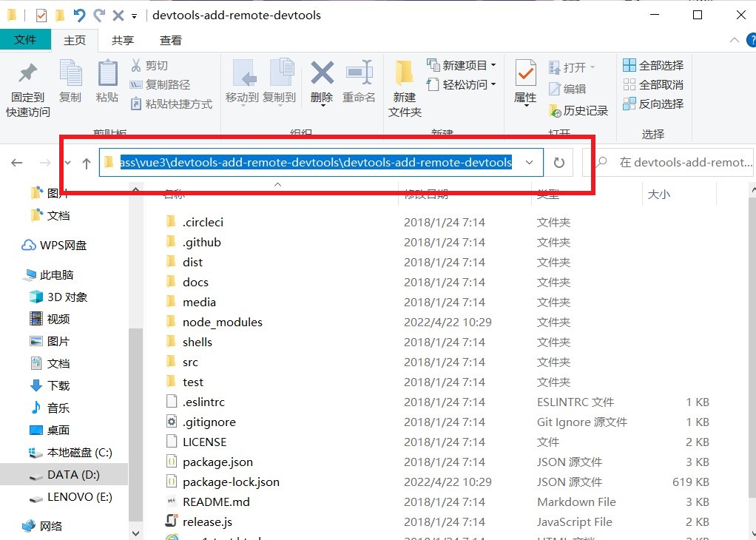This screenshot has height=540, width=756.
Task: Open the 文件 menu
Action: pos(26,40)
